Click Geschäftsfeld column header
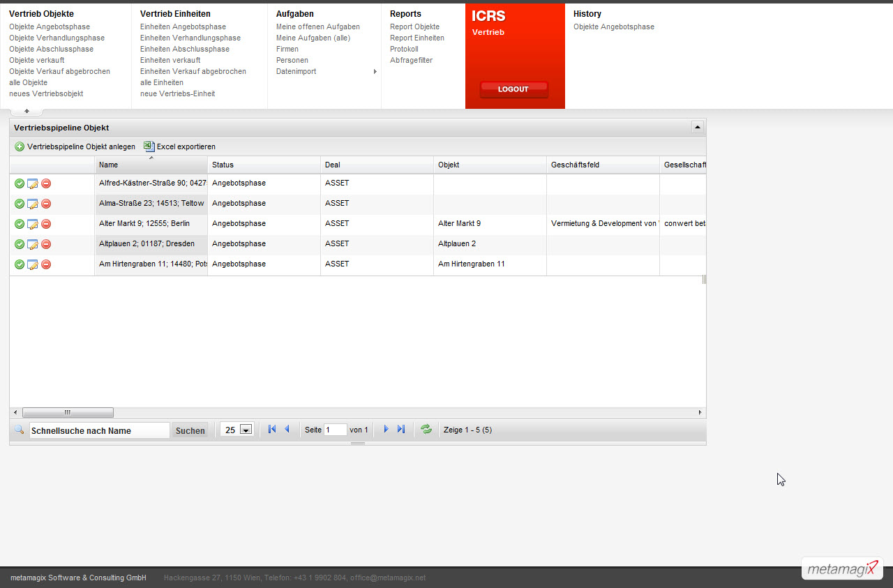Screen dimensions: 893x588 (603, 165)
